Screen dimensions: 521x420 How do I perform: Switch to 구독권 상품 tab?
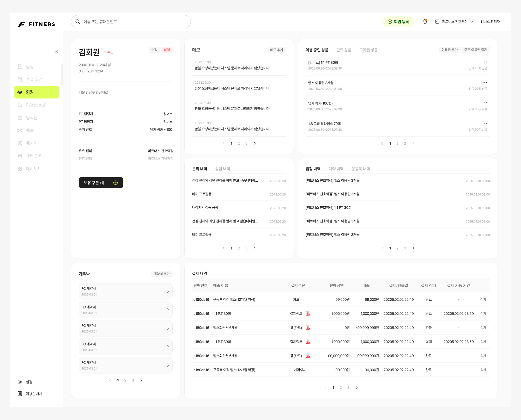coord(368,50)
